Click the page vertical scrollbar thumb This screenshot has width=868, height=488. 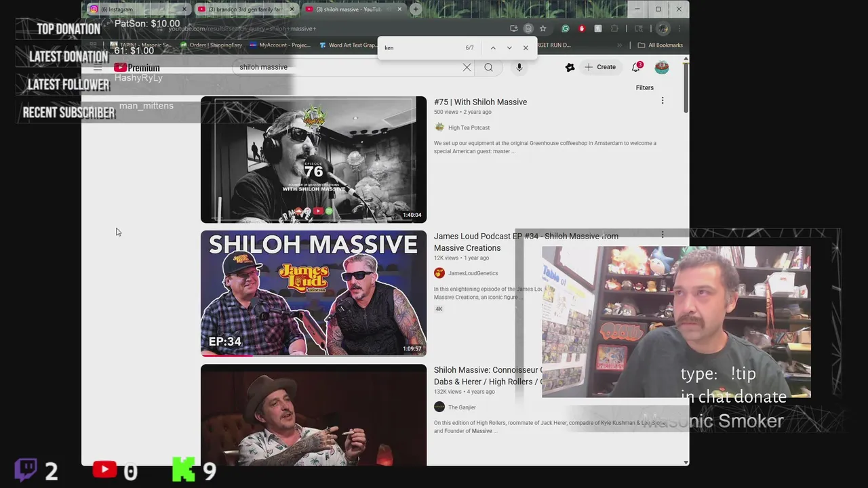tap(686, 88)
